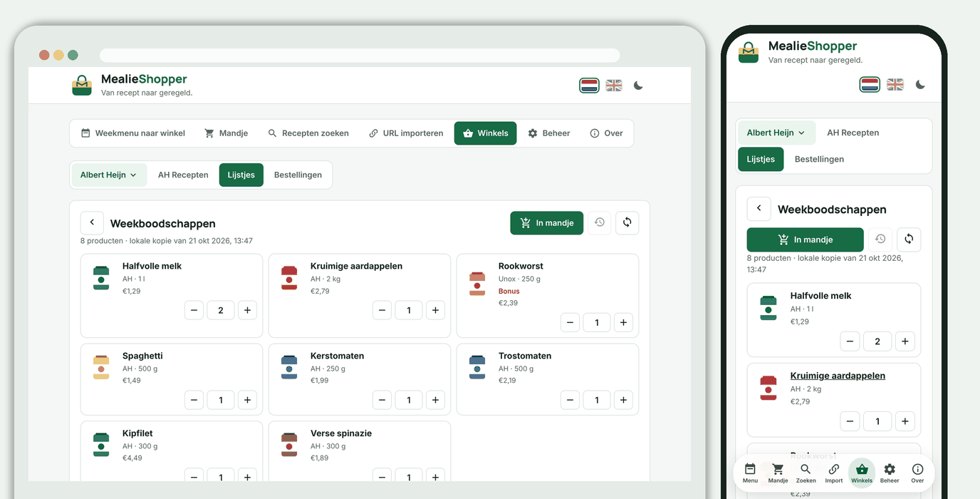Decrease Spaghetti quantity
The image size is (980, 499).
tap(194, 400)
